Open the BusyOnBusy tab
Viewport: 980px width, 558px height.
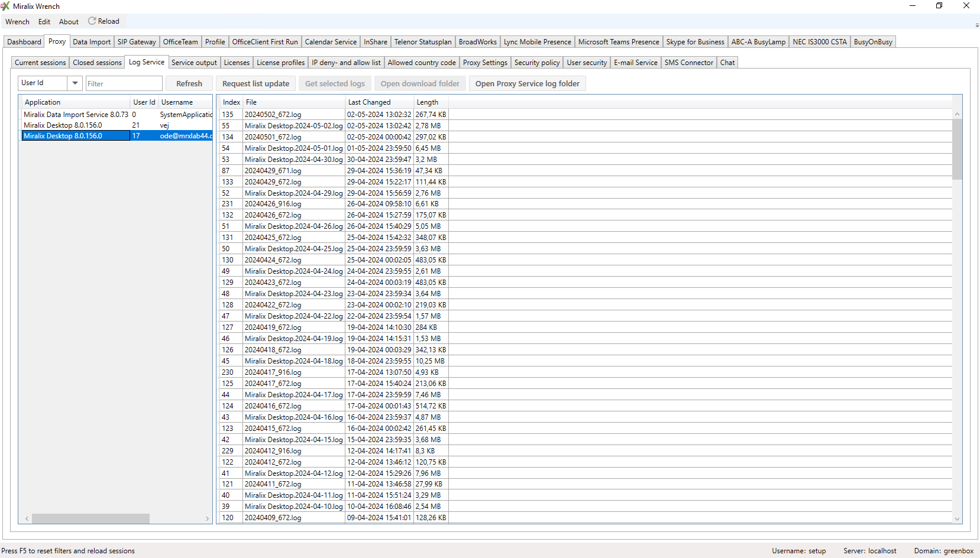873,42
